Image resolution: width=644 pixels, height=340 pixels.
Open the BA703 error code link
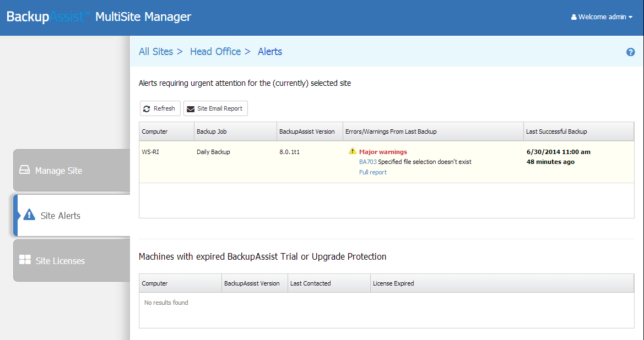[368, 162]
